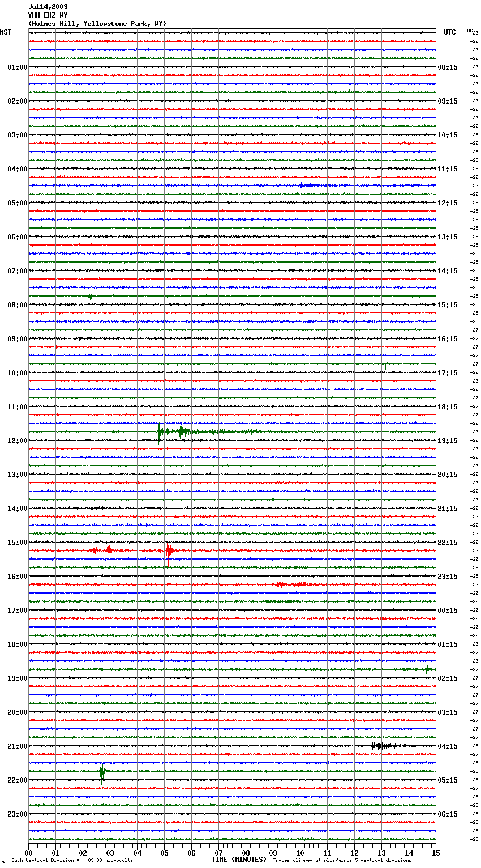Select the 04:00 MST time label
The height and width of the screenshot is (868, 481).
18,169
